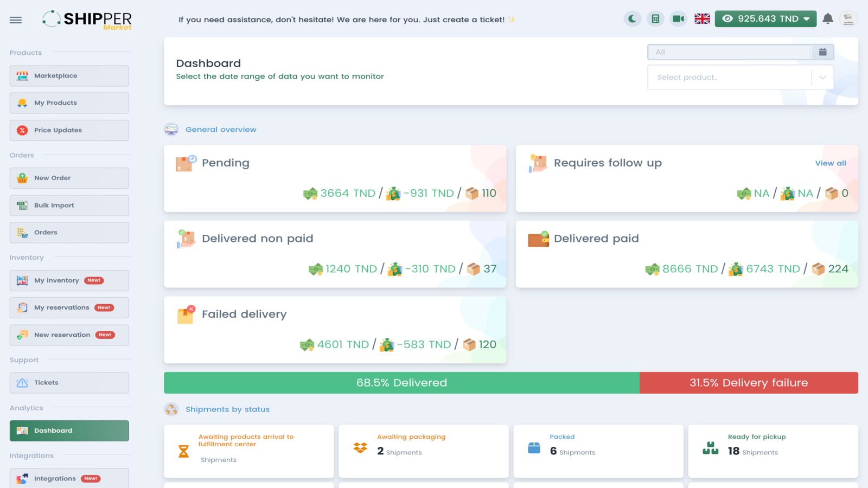Click 'View all' in Requires follow up
This screenshot has width=868, height=488.
pos(830,163)
